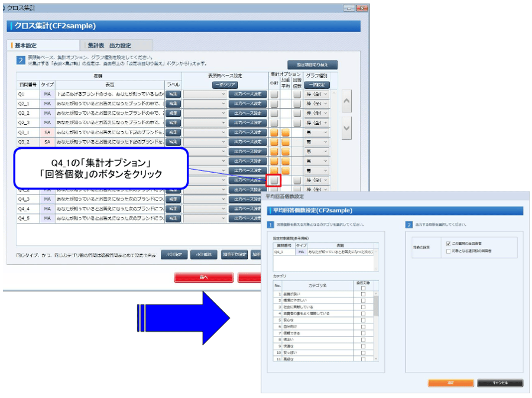532x398 pixels.
Task: Toggle orange 加重平均 button for Q3_2
Action: 285,142
